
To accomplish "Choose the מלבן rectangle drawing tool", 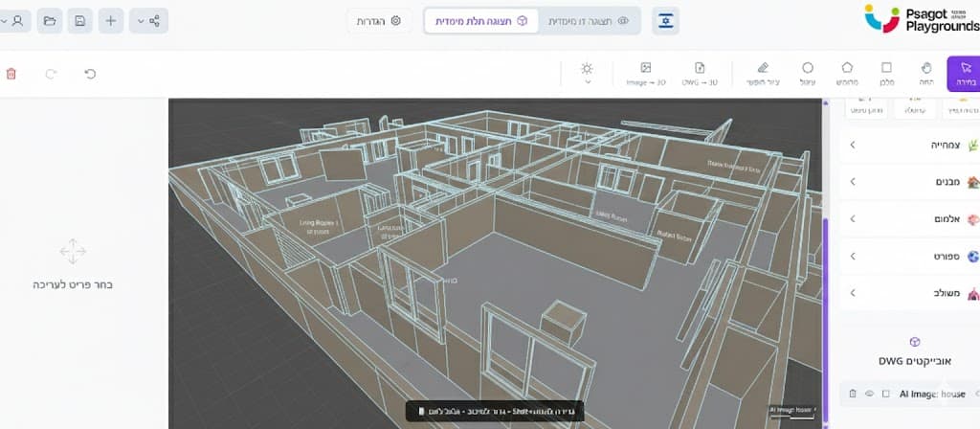I will pyautogui.click(x=887, y=74).
